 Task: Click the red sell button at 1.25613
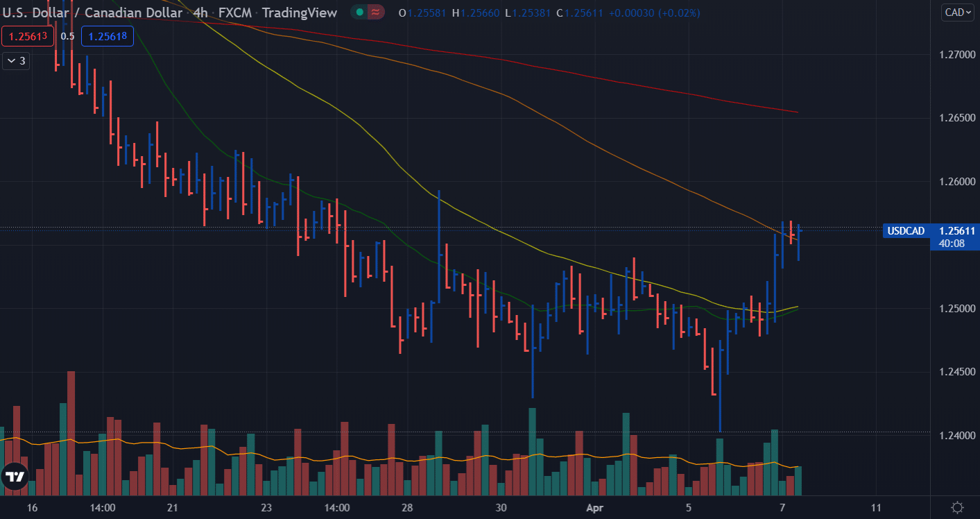(27, 36)
